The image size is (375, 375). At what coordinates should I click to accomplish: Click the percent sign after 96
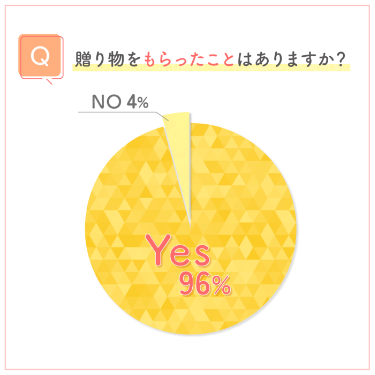pyautogui.click(x=221, y=286)
